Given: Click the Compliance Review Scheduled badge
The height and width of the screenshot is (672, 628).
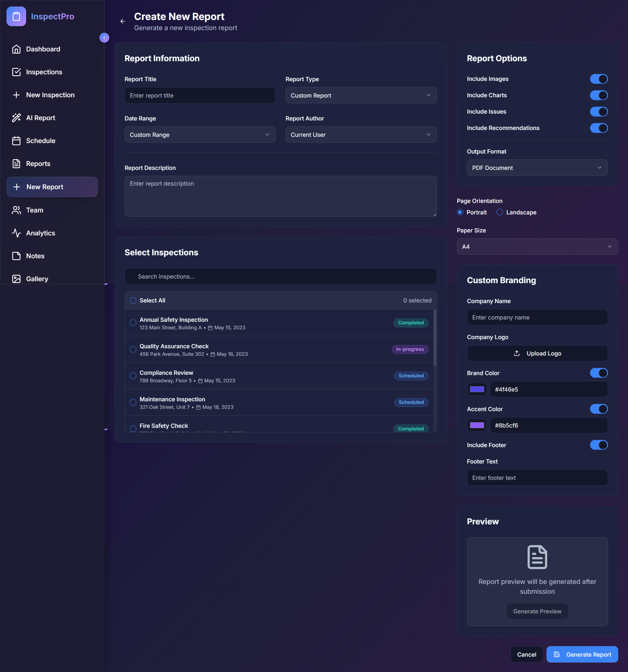Looking at the screenshot, I should (x=411, y=376).
